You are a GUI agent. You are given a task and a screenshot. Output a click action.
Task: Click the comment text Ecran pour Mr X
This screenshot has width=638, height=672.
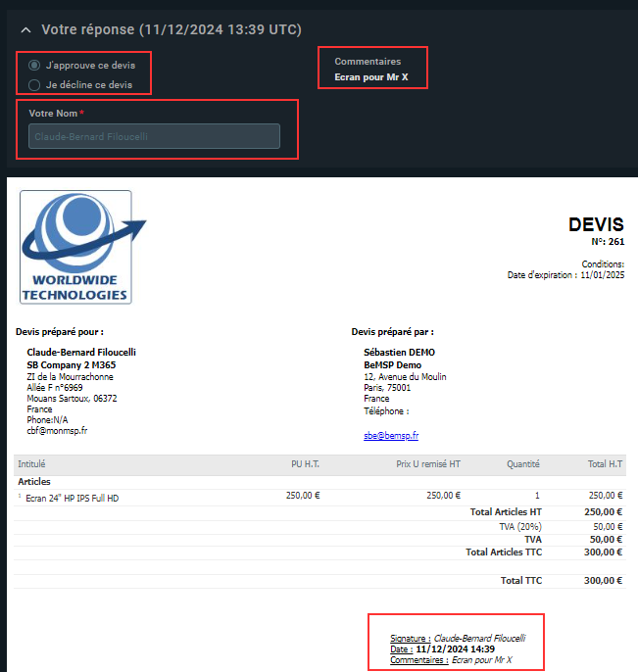(371, 77)
